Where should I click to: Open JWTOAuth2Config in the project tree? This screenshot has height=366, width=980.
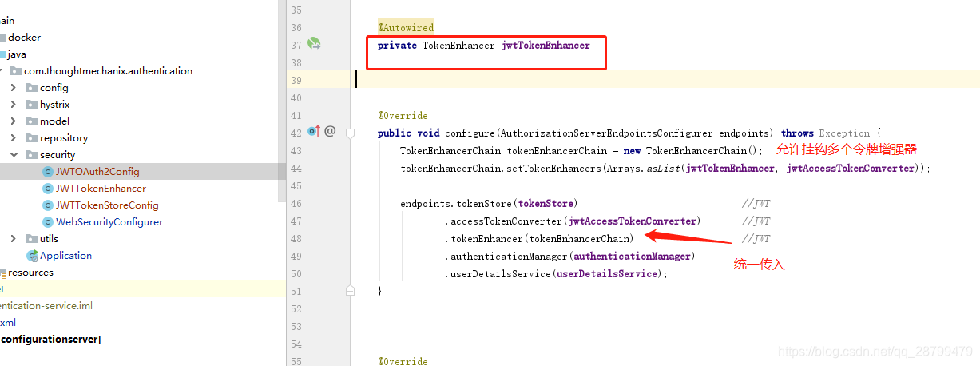click(x=97, y=172)
